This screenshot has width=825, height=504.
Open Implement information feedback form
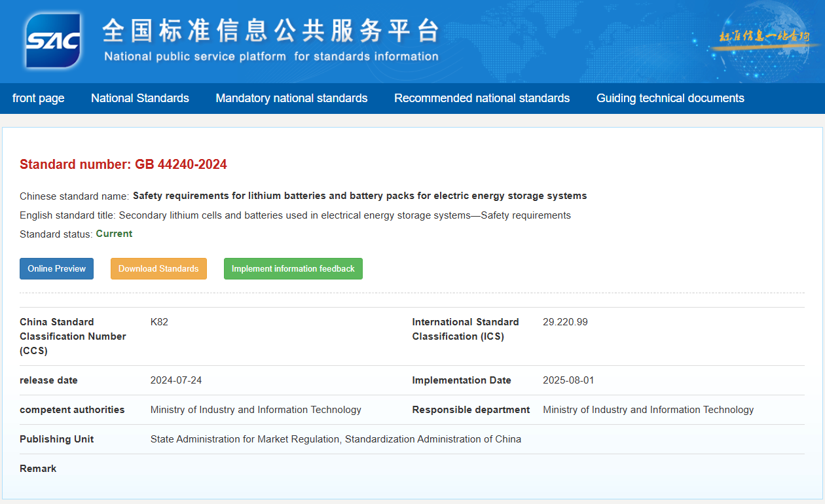click(293, 268)
